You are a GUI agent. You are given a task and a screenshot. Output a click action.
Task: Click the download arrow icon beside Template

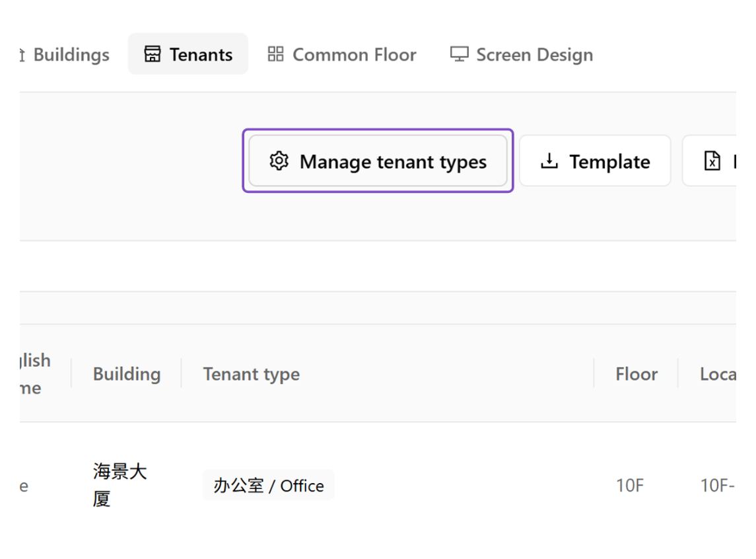549,161
